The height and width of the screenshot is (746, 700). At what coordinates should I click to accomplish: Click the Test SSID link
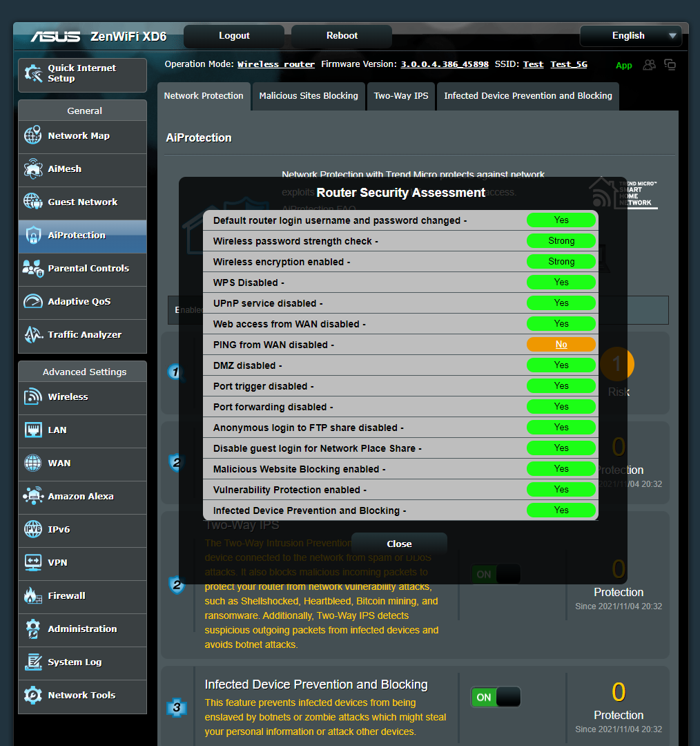pos(533,64)
